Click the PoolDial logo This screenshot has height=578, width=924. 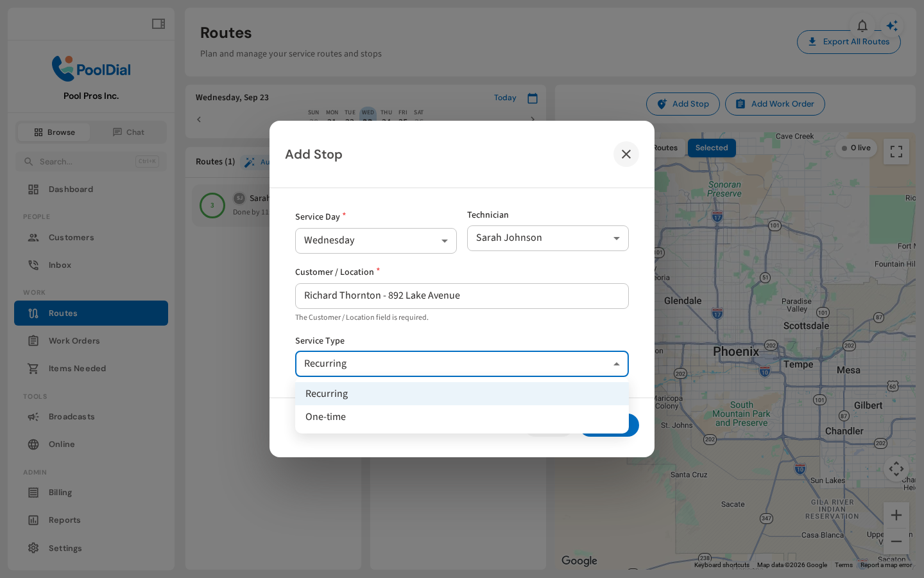click(x=91, y=69)
